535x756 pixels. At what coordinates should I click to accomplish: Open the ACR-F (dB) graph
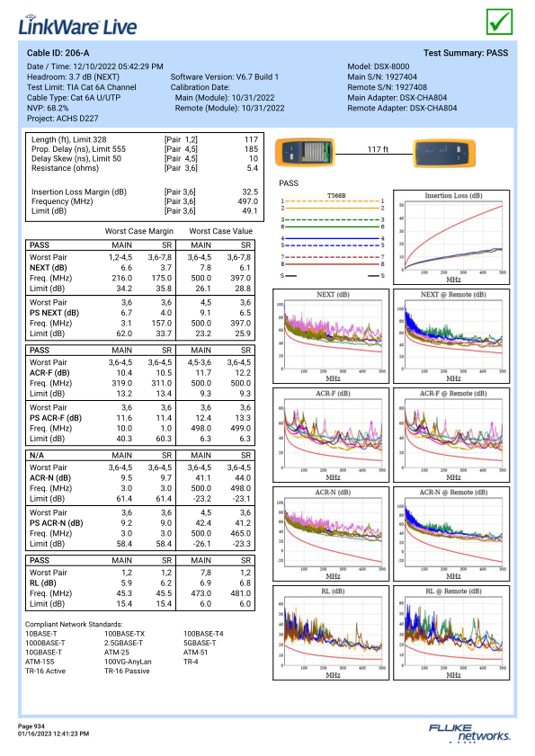(331, 435)
